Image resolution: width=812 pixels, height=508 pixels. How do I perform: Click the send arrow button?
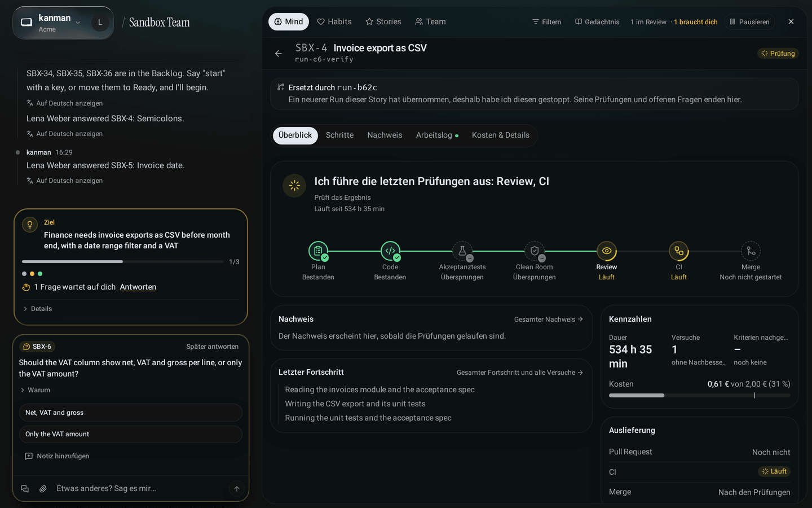pyautogui.click(x=237, y=489)
